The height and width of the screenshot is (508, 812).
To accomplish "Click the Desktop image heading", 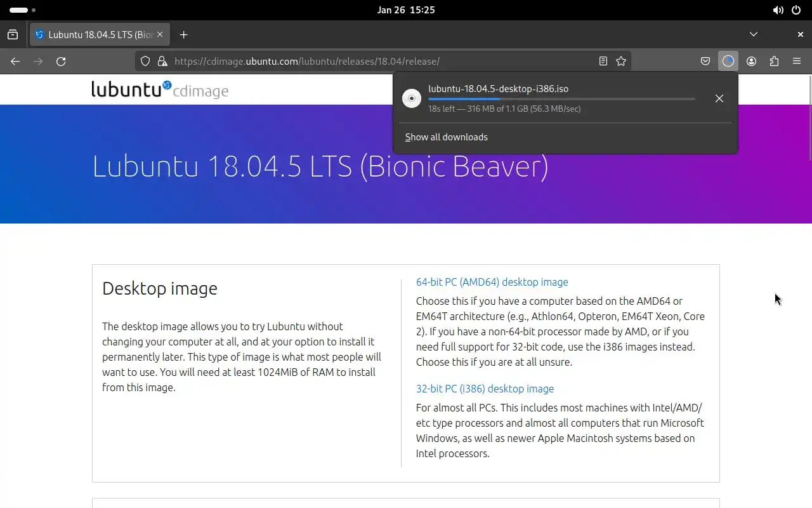I will tap(160, 288).
